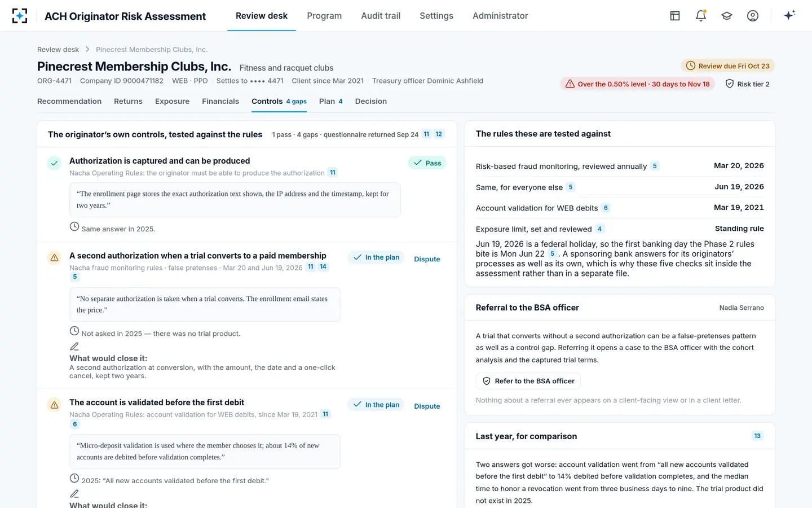This screenshot has width=812, height=508.
Task: Open the Audit trail tab
Action: tap(381, 16)
